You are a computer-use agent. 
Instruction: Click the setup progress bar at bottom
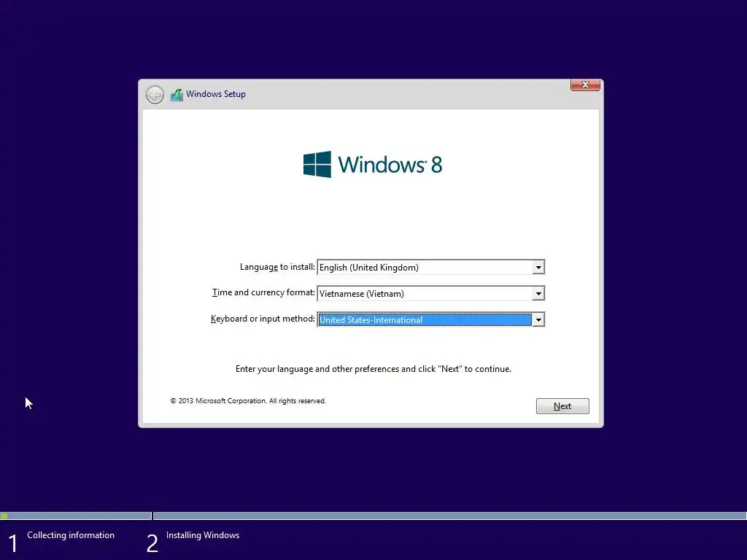pyautogui.click(x=373, y=516)
